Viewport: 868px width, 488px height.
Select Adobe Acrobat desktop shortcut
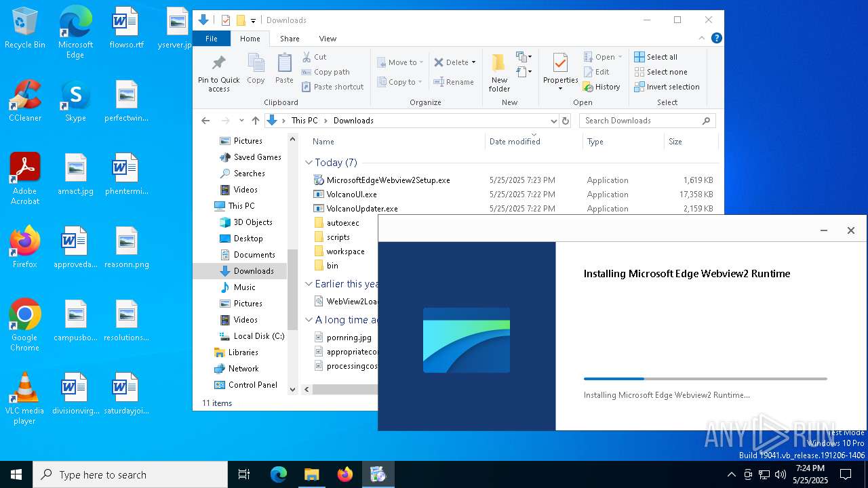(24, 178)
